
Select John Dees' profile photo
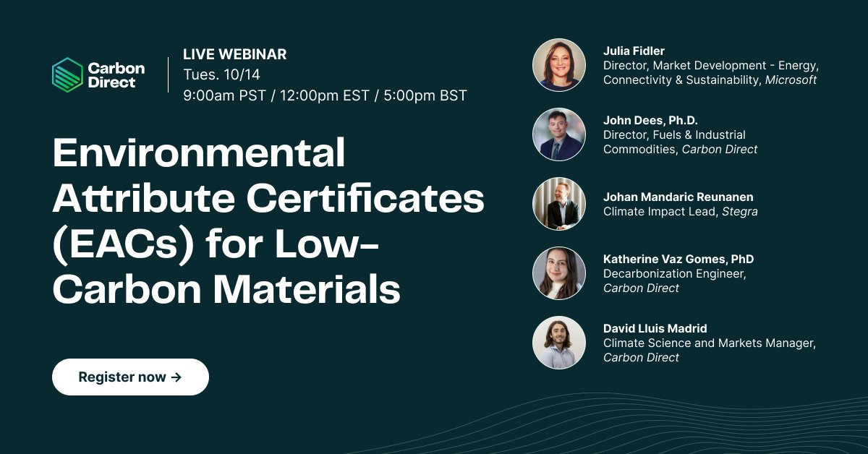click(559, 134)
